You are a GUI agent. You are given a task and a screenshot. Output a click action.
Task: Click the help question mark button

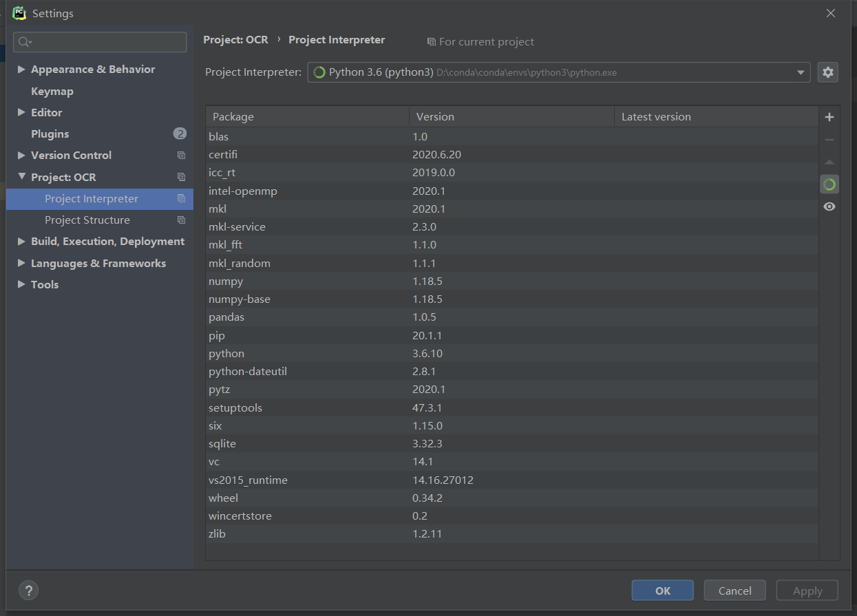[x=28, y=590]
